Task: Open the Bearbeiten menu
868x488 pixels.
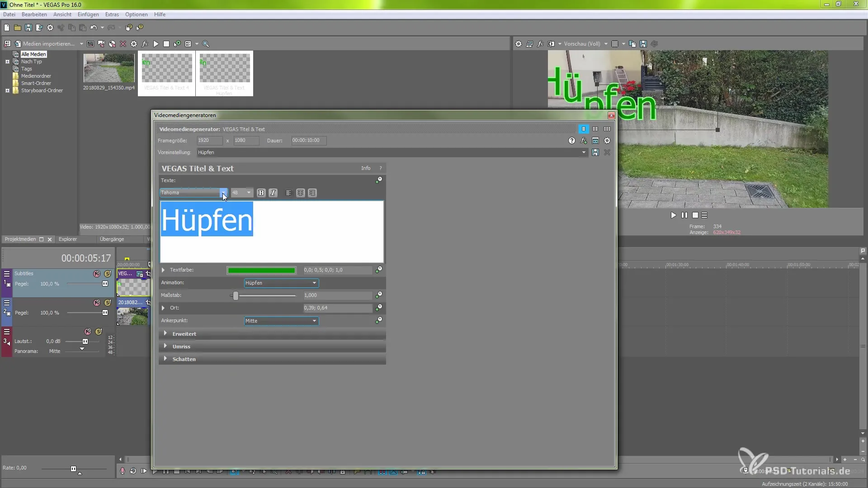Action: pyautogui.click(x=34, y=14)
